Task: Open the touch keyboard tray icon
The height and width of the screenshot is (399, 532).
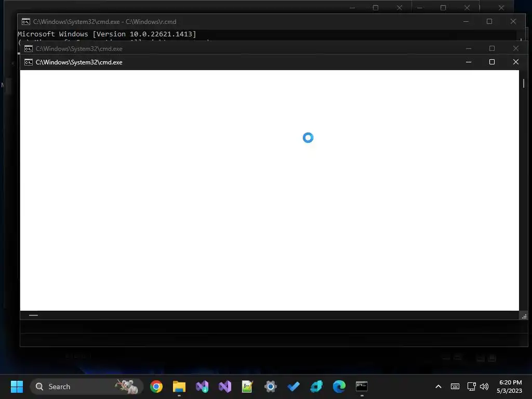Action: tap(455, 387)
